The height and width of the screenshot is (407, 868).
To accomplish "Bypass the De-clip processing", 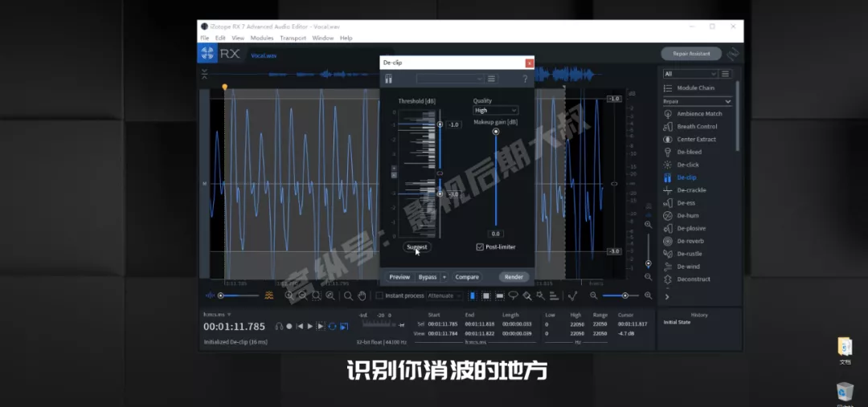I will 428,277.
